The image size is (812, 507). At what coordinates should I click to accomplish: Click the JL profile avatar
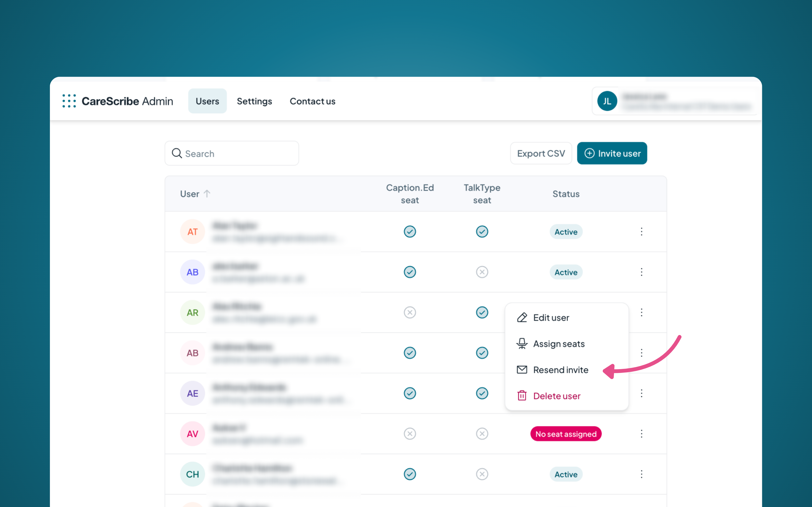point(607,101)
